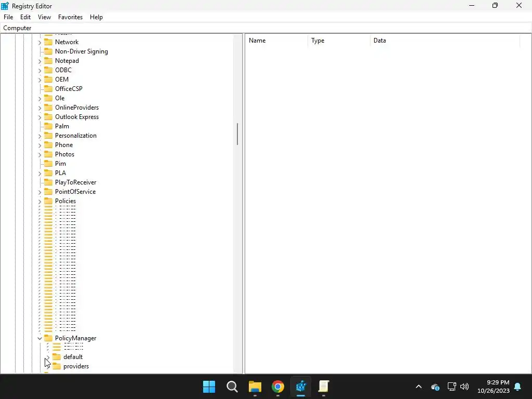Click the Computer address bar

266,28
